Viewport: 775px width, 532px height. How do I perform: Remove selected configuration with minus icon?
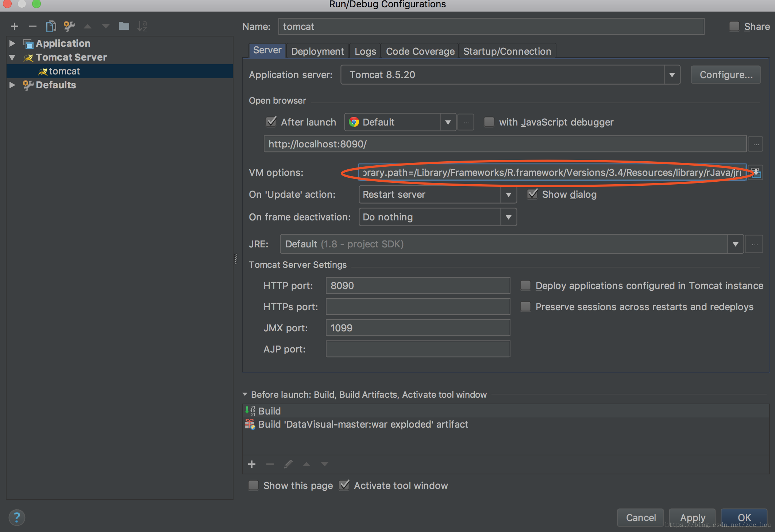click(x=33, y=26)
